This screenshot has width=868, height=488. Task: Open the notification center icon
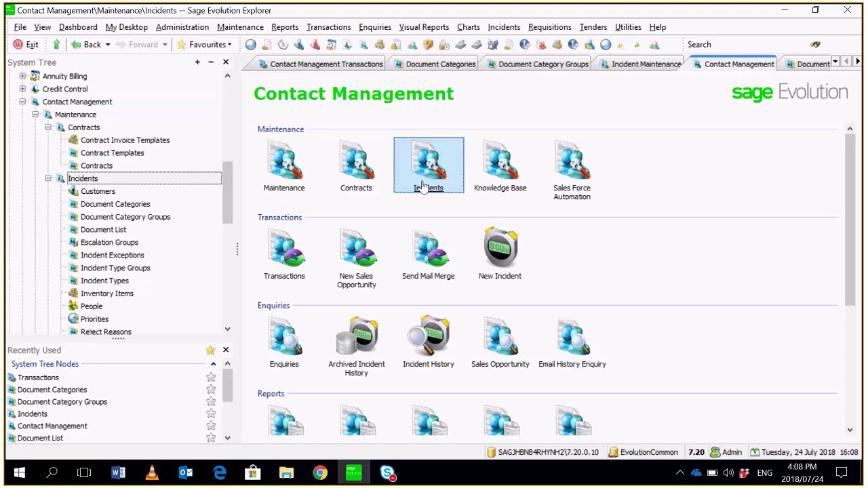[842, 472]
